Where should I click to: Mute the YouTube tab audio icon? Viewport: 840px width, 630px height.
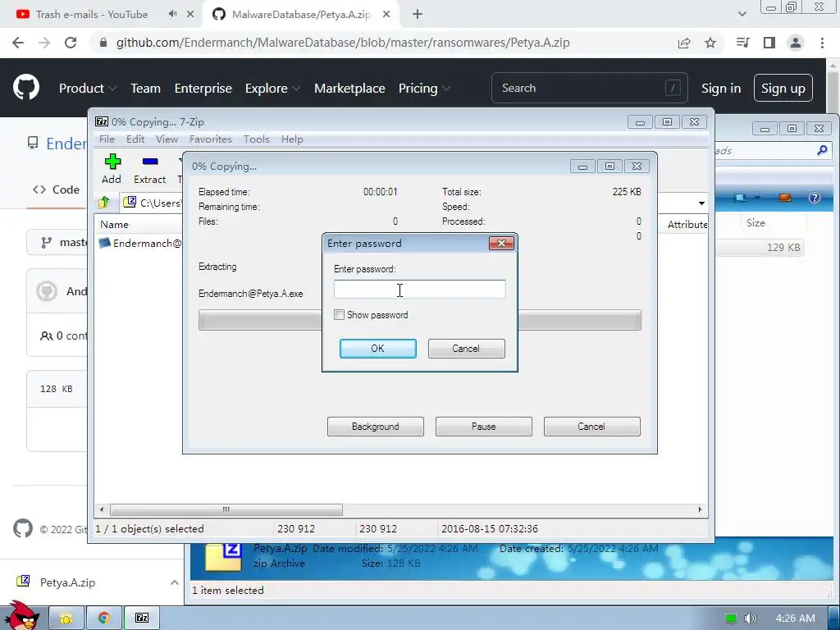coord(172,14)
